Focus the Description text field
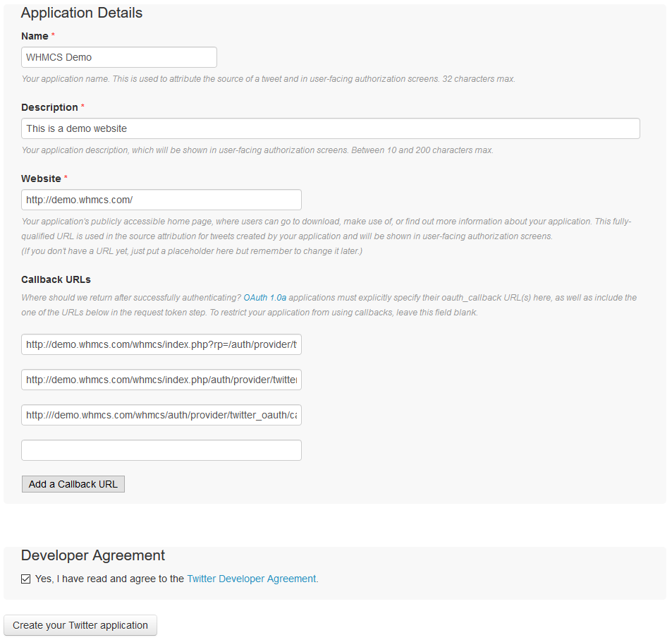The width and height of the screenshot is (672, 640). pyautogui.click(x=330, y=128)
